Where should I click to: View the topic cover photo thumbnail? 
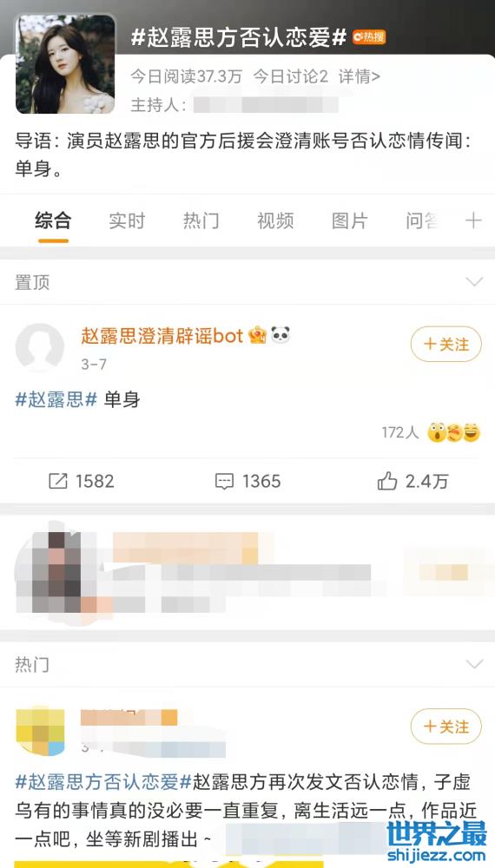65,63
